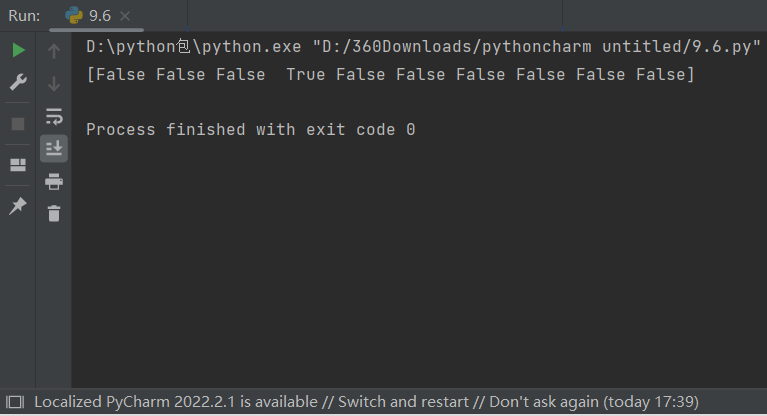The image size is (767, 416).
Task: Toggle tool window bars icon in status bar
Action: tap(15, 402)
